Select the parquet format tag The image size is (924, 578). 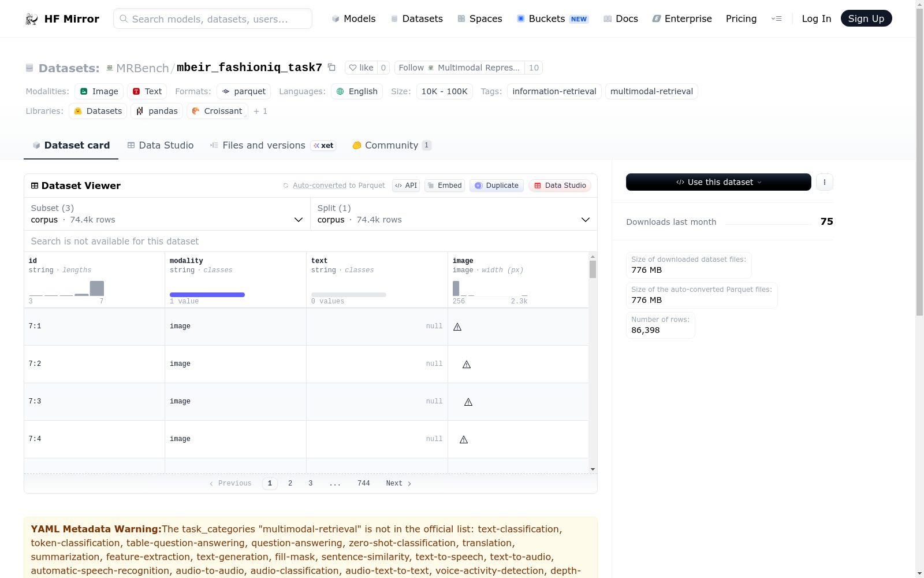coord(244,91)
